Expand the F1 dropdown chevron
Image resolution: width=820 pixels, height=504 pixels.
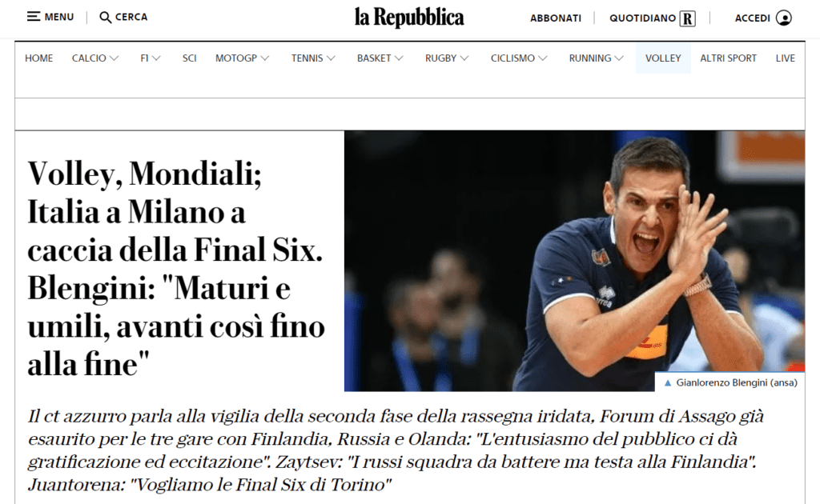(156, 58)
